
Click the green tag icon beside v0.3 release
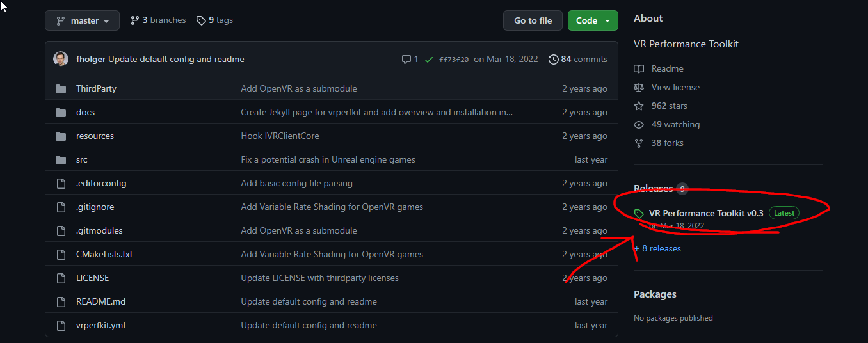639,214
